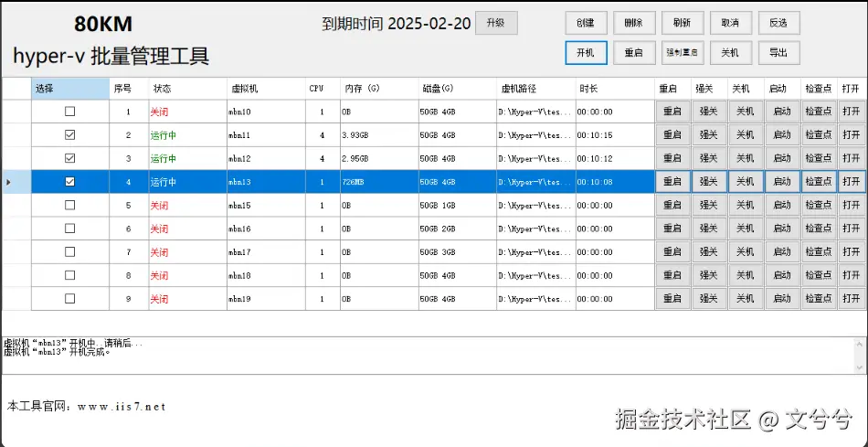
Task: Check the checkbox for mbn19
Action: (x=69, y=299)
